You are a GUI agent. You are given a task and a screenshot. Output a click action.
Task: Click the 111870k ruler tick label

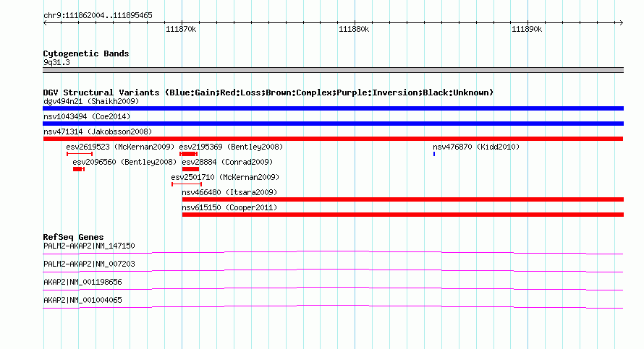181,29
